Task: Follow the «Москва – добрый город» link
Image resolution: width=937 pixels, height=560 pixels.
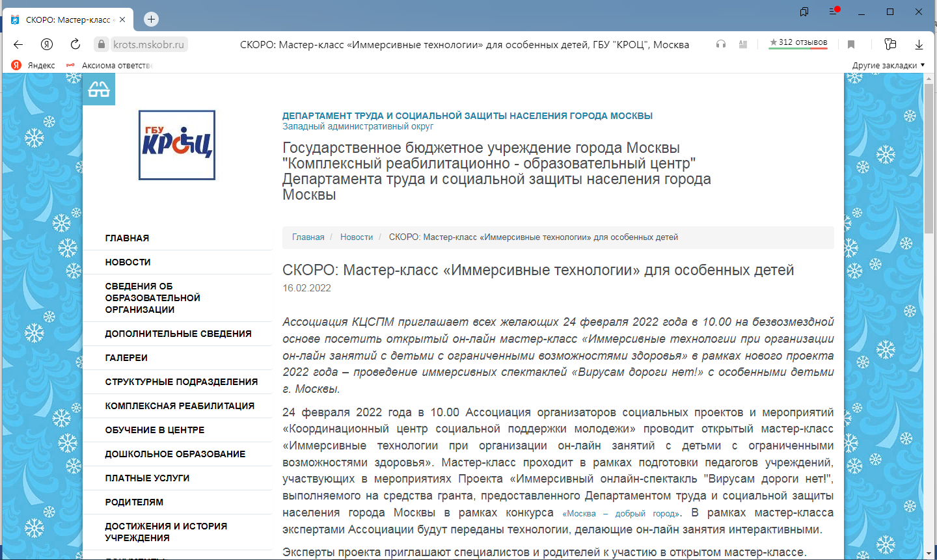Action: [x=622, y=513]
